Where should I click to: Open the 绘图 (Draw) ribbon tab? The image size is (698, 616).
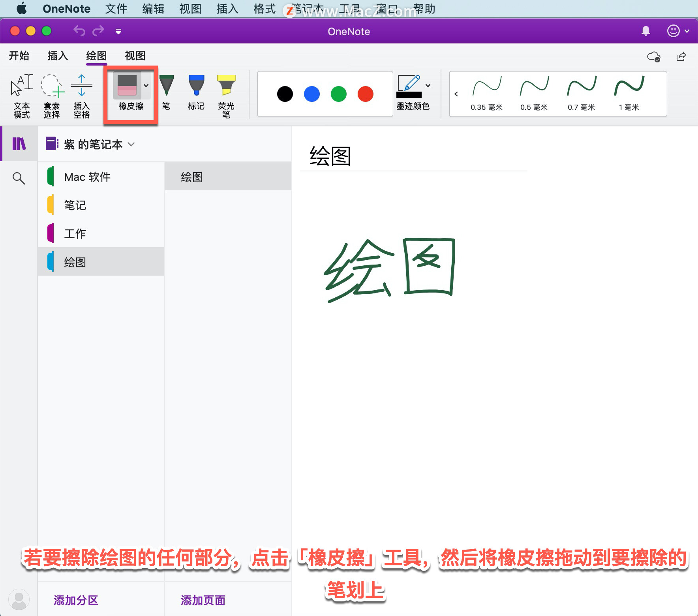[96, 56]
